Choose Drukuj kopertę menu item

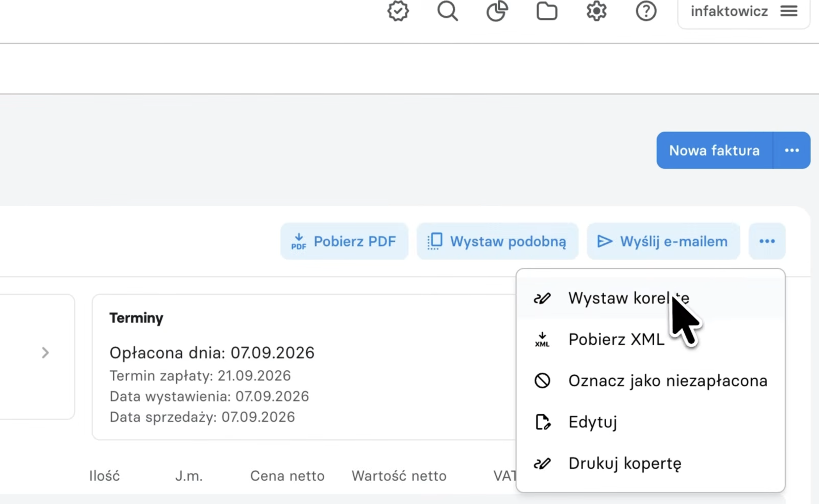651,464
